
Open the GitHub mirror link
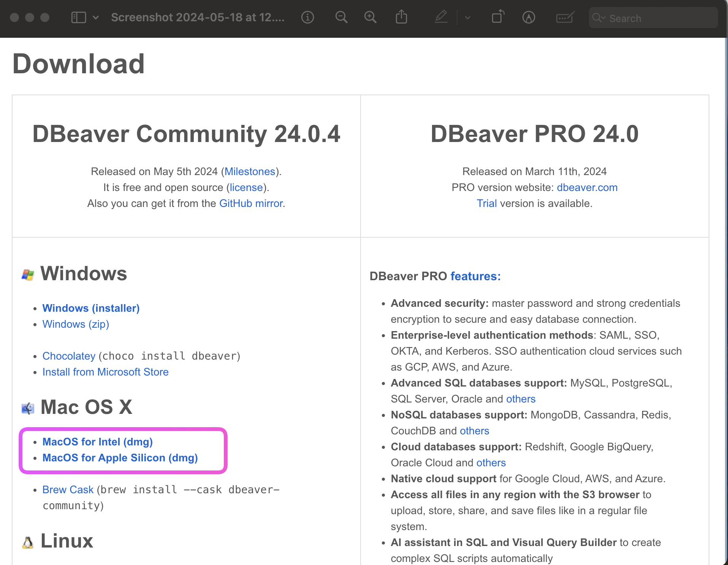(x=251, y=203)
